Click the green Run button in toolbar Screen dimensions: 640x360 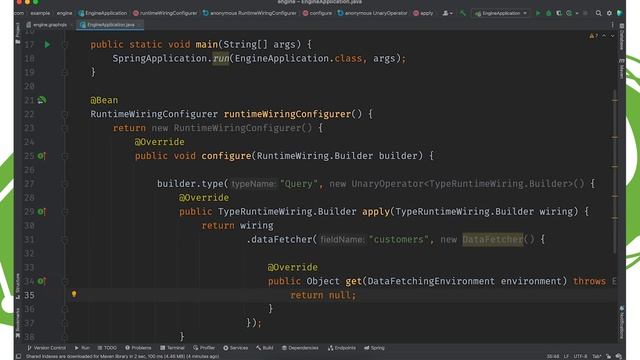click(538, 13)
